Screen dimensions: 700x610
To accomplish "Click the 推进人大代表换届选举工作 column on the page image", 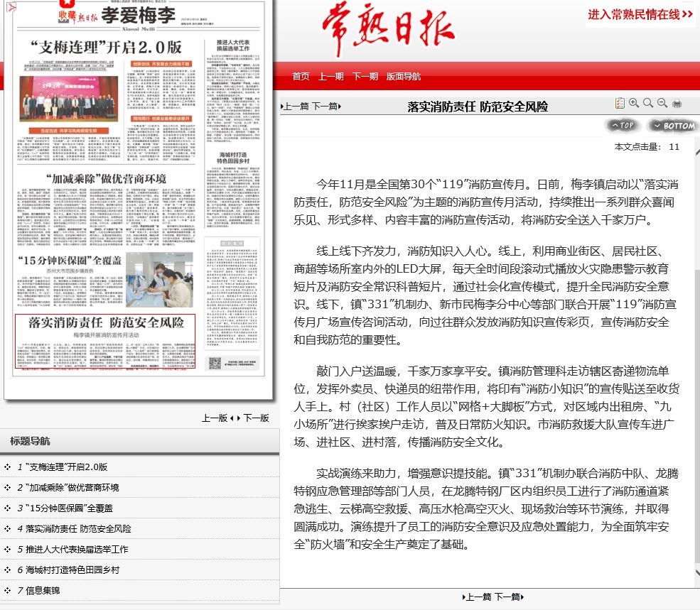I will pyautogui.click(x=233, y=92).
